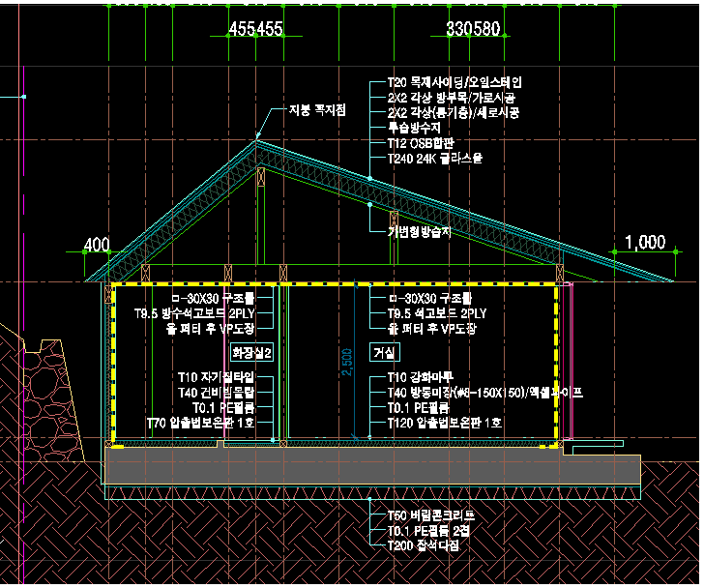Screen dimensions: 704x588
Task: Select the 400 eave dimension on the left
Action: click(x=97, y=246)
